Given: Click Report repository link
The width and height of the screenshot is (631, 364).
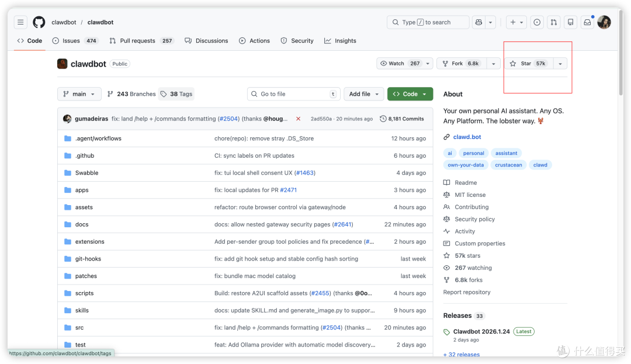Looking at the screenshot, I should tap(467, 292).
